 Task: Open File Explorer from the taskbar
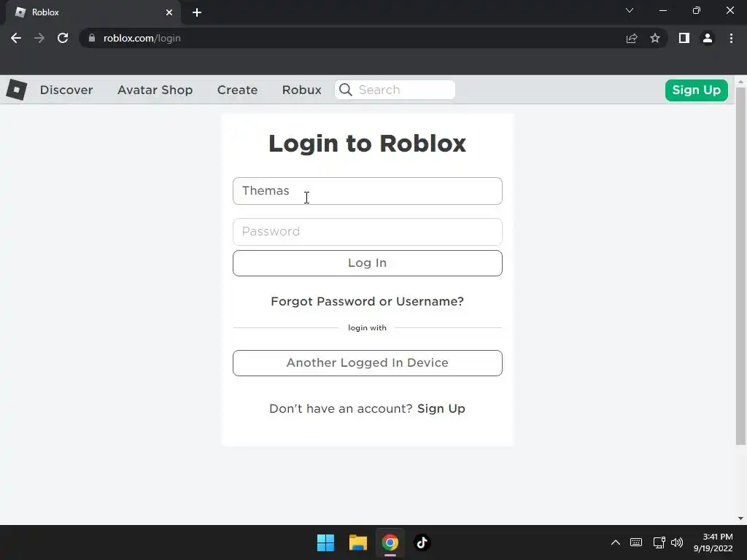tap(357, 542)
